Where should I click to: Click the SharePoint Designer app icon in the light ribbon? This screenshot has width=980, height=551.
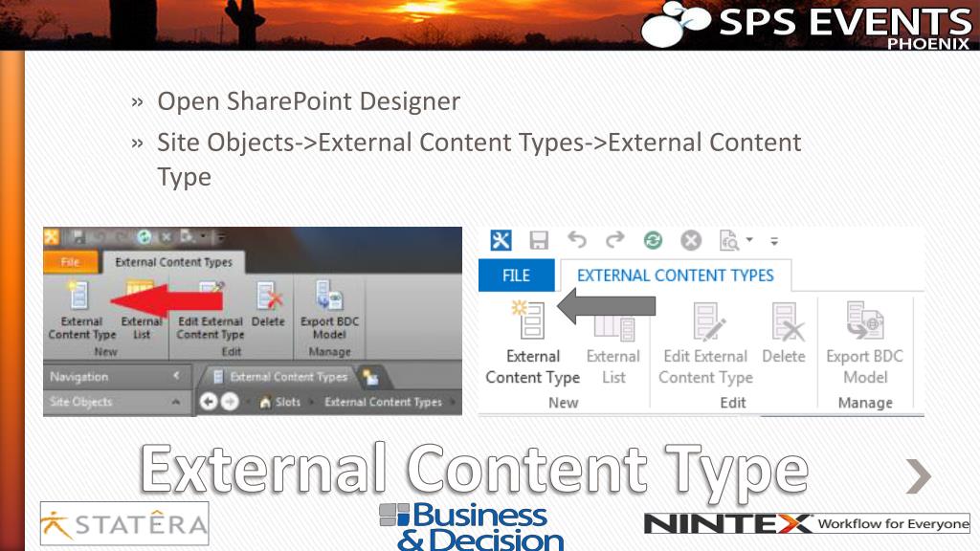point(501,240)
